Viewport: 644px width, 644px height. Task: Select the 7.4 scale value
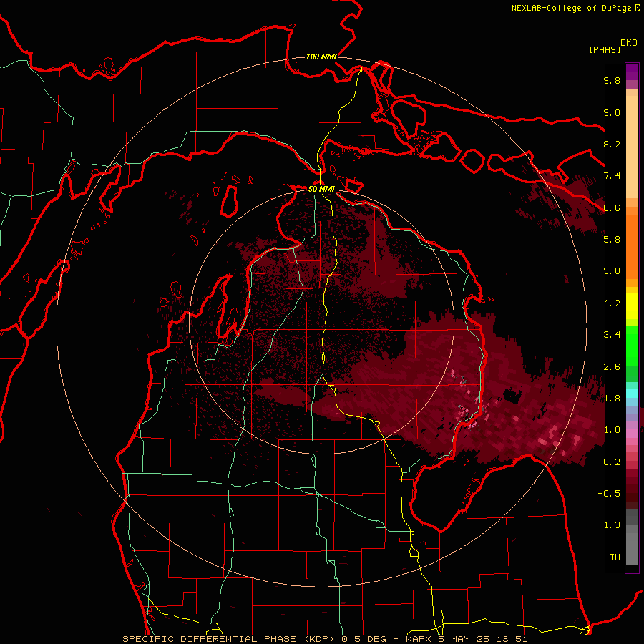coord(612,176)
